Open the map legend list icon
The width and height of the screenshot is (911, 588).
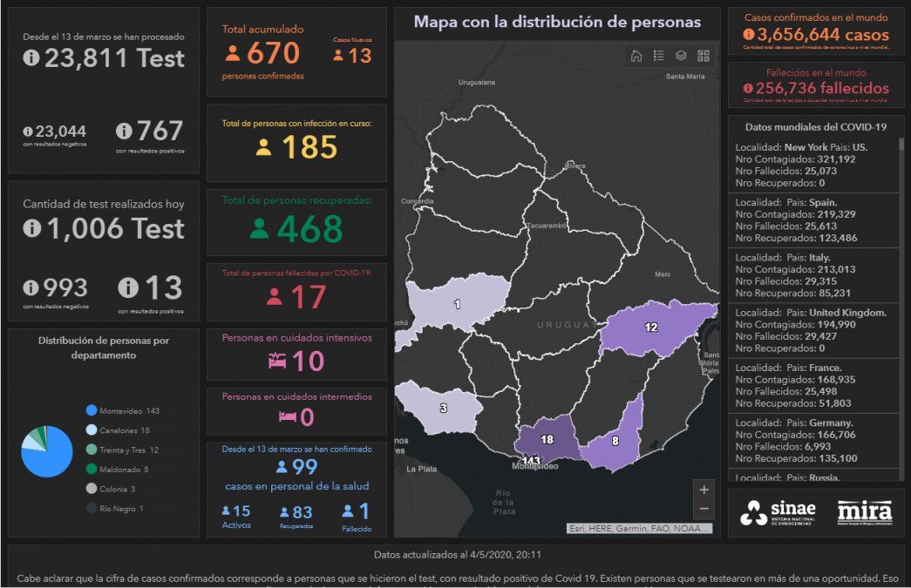(x=659, y=56)
